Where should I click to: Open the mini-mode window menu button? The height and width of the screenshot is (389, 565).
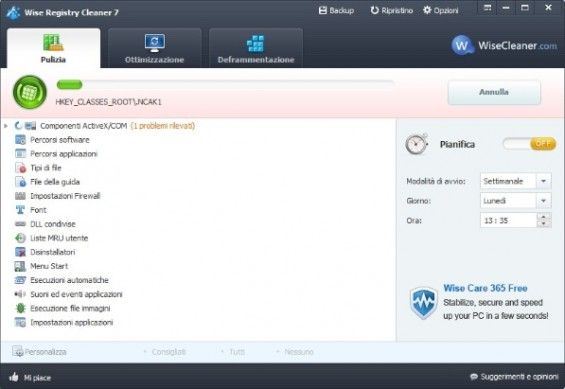487,8
